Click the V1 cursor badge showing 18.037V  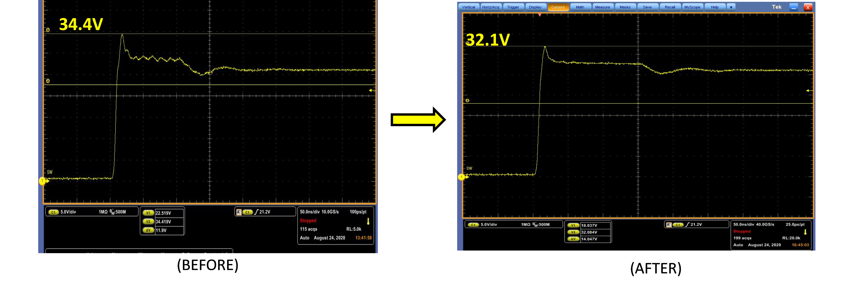573,225
